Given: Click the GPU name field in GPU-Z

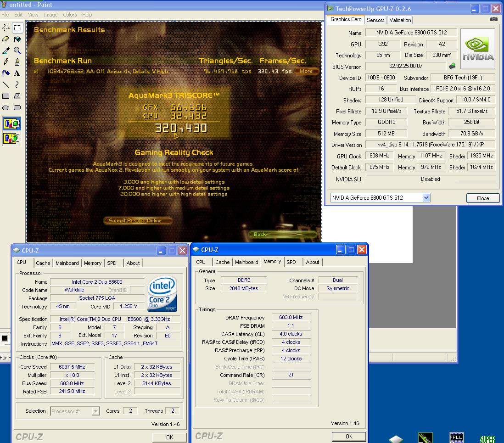Looking at the screenshot, I should click(411, 33).
